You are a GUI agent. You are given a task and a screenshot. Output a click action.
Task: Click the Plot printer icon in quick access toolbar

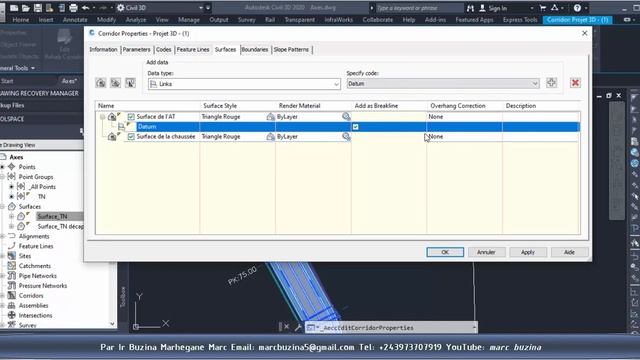(x=73, y=8)
